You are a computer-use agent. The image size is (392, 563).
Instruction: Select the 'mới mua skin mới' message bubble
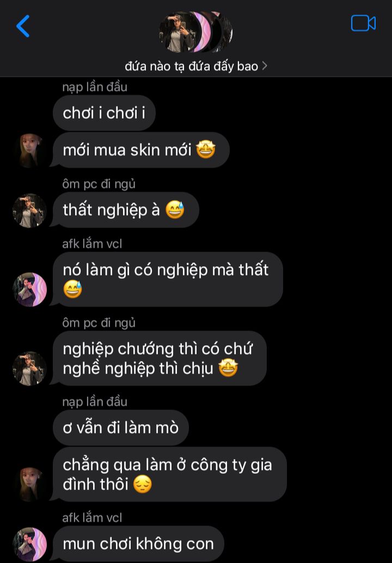pyautogui.click(x=141, y=150)
